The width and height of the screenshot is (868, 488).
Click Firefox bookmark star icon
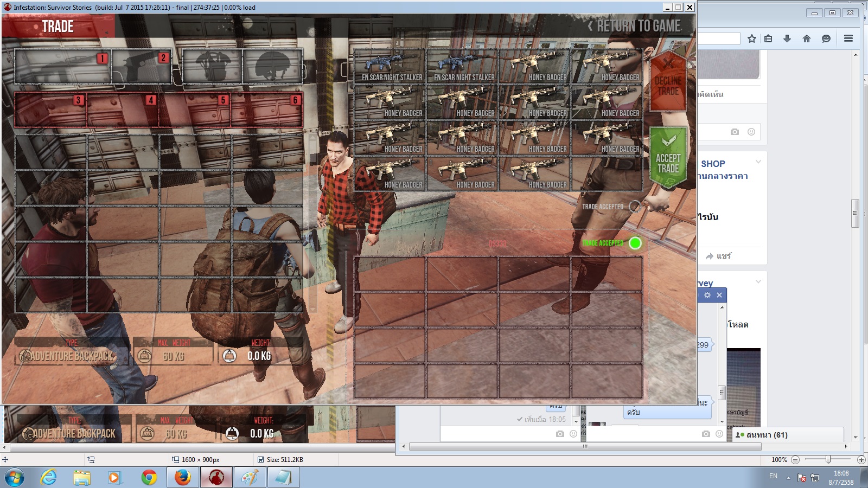751,38
